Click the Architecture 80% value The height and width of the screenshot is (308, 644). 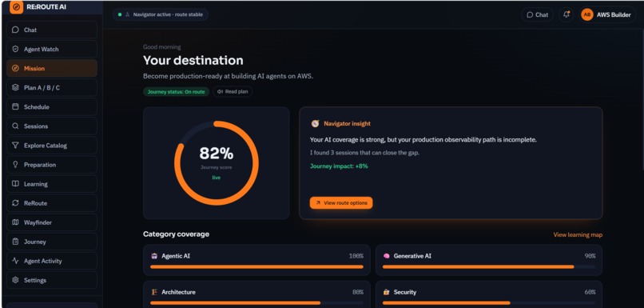pos(358,292)
